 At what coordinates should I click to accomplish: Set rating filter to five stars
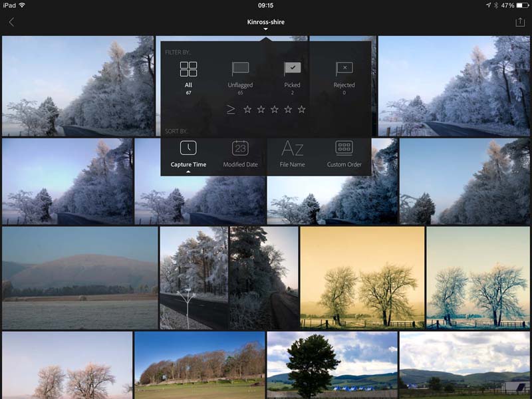click(302, 109)
